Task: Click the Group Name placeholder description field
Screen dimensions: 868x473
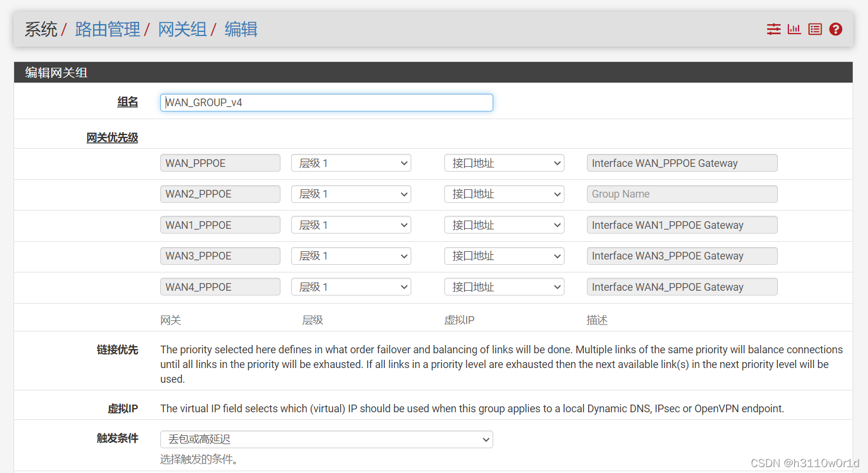Action: point(682,194)
